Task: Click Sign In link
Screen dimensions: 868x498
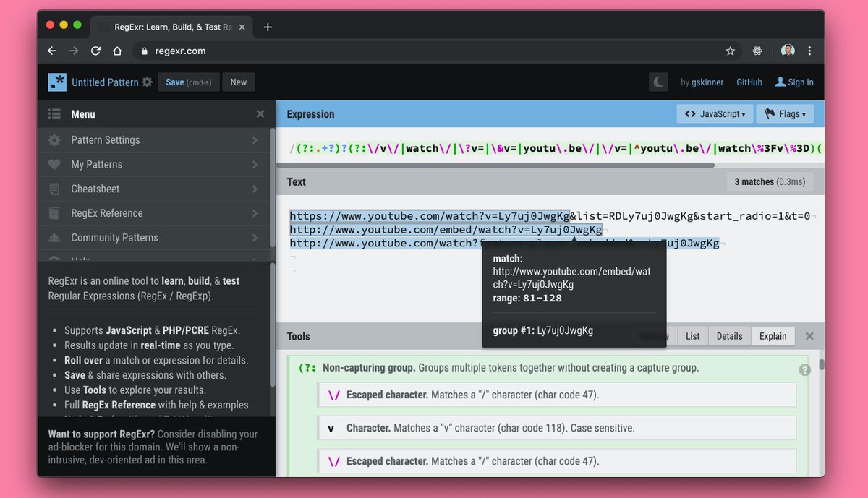Action: pyautogui.click(x=801, y=82)
